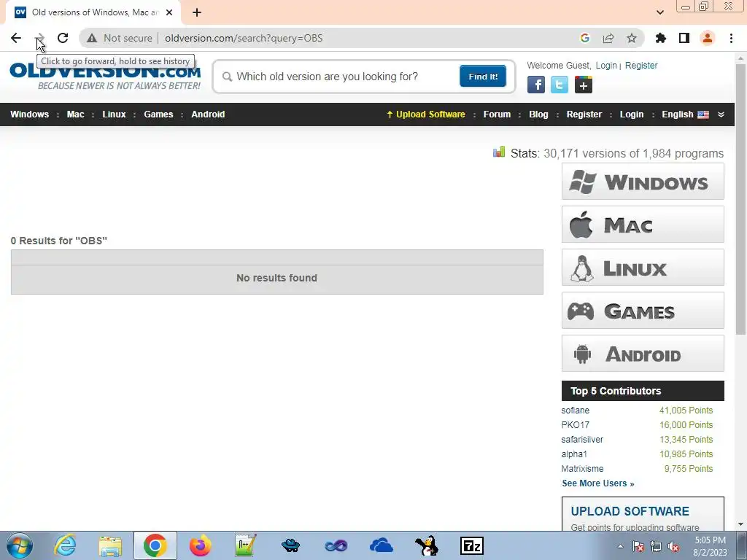
Task: Select the large Windows category button
Action: 643,182
